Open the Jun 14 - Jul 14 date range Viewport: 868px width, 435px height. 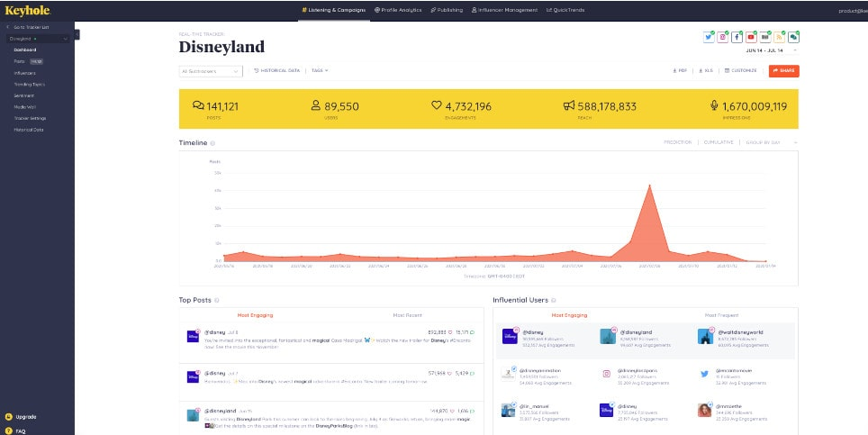(771, 50)
